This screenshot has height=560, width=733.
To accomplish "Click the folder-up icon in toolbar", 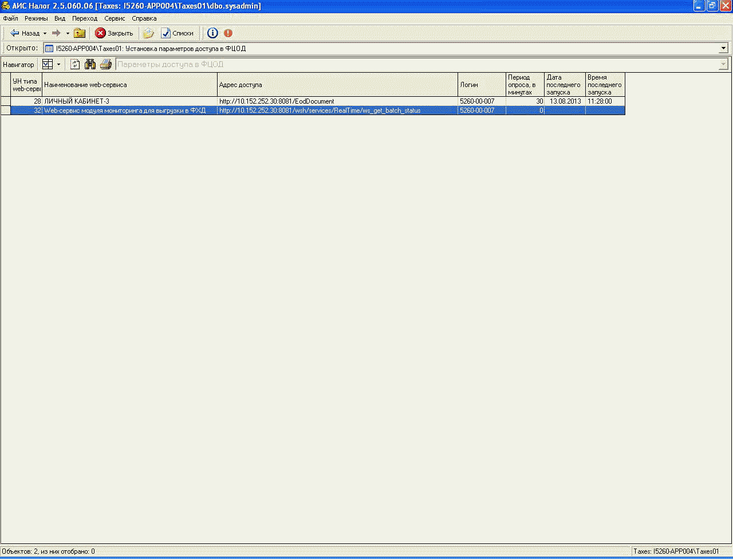I will click(80, 33).
